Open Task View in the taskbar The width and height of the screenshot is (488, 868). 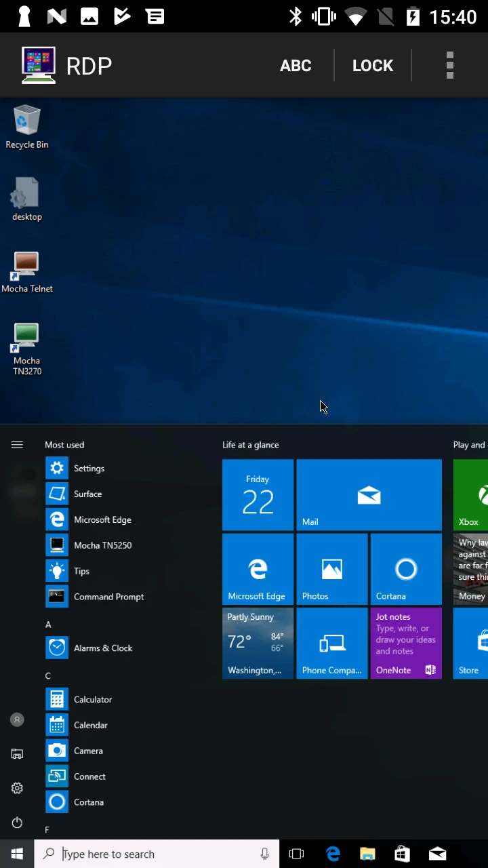pyautogui.click(x=296, y=854)
